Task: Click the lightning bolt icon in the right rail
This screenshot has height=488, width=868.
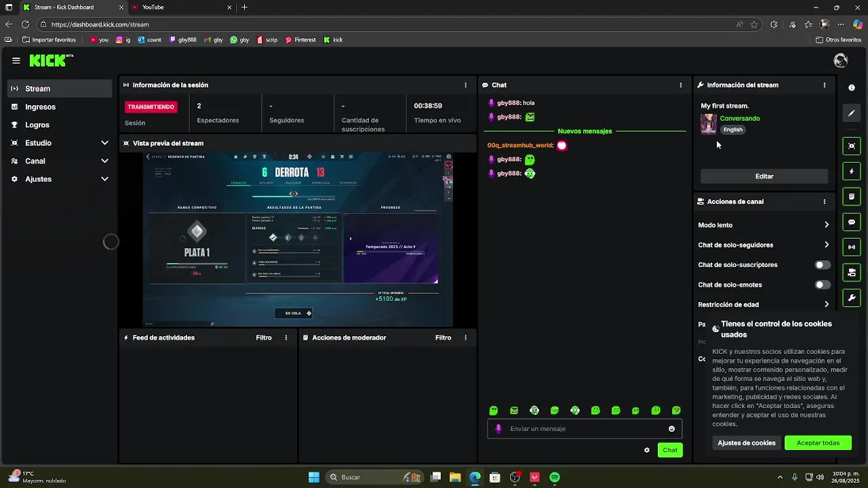Action: pyautogui.click(x=852, y=171)
